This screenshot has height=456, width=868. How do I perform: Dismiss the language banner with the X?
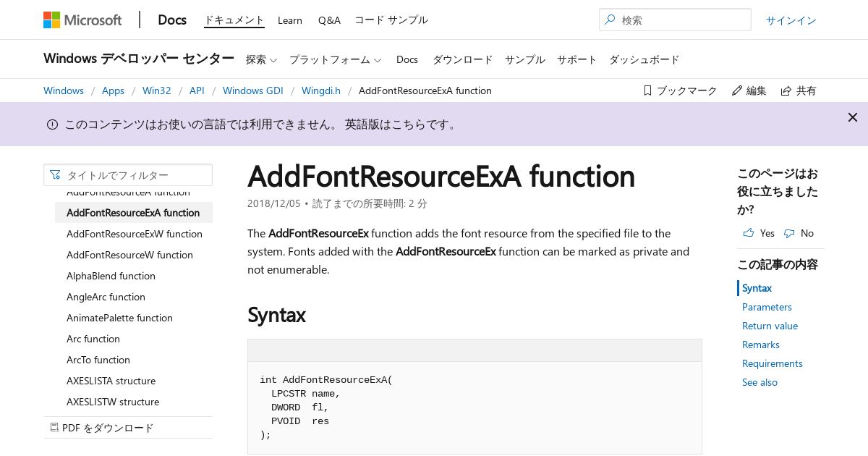(853, 117)
